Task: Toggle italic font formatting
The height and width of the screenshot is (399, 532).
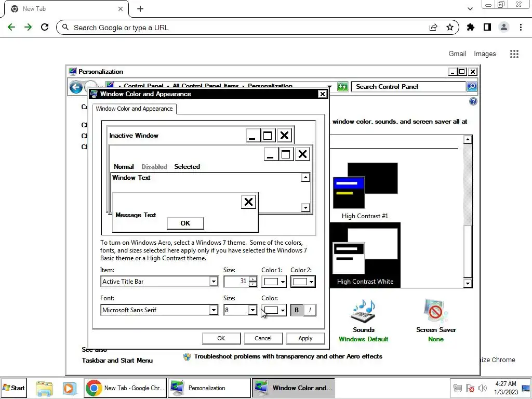Action: pos(310,310)
